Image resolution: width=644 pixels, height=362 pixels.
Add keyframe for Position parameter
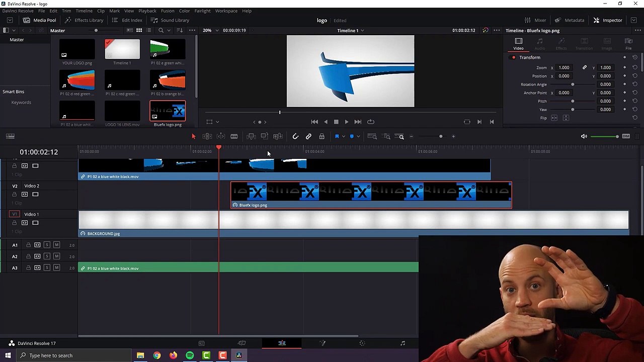625,76
